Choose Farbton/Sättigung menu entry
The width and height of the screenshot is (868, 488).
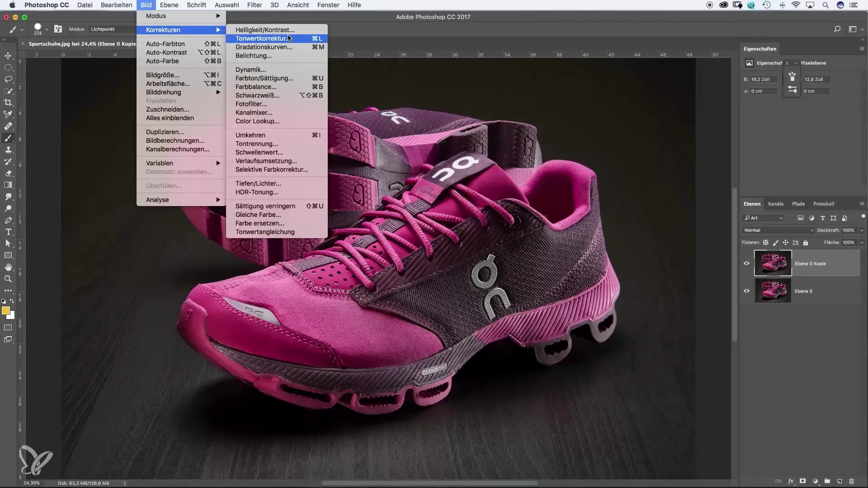(x=277, y=78)
